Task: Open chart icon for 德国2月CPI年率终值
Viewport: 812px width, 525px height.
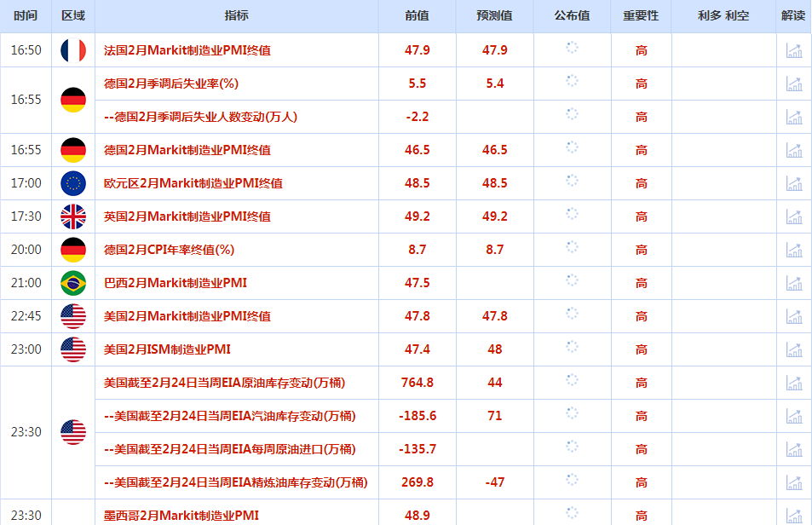Action: (x=794, y=250)
